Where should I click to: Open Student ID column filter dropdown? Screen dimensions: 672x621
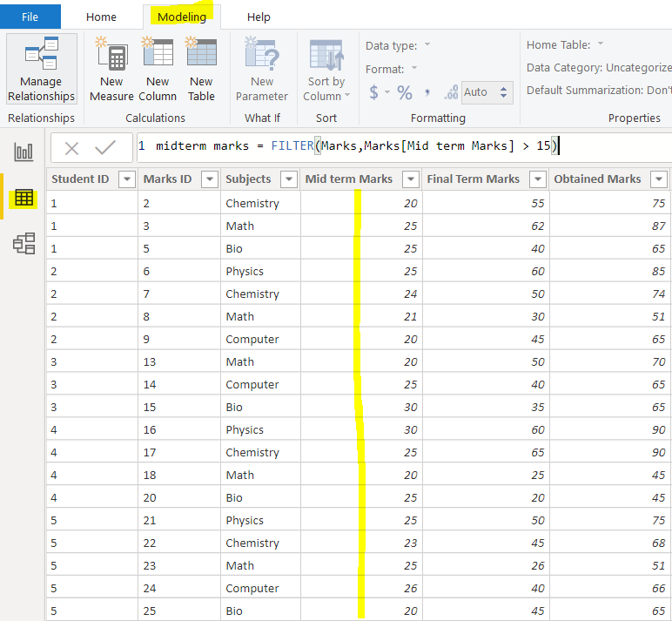click(127, 179)
